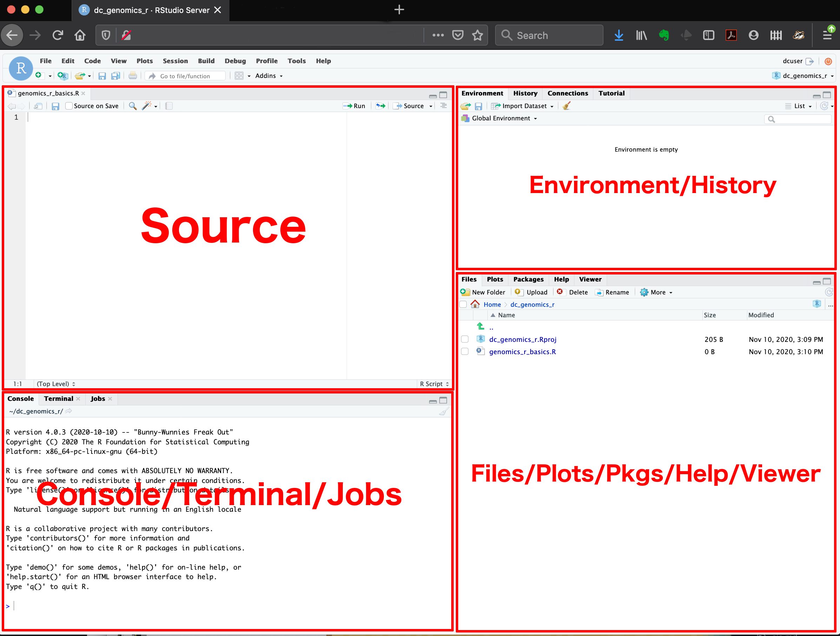Click the Environment search field
Screen dimensions: 840x636
pos(798,119)
